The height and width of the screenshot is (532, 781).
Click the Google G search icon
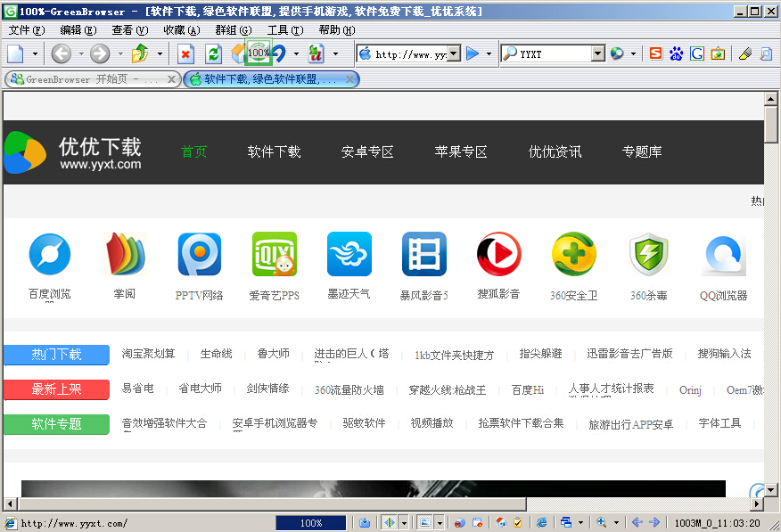click(697, 53)
